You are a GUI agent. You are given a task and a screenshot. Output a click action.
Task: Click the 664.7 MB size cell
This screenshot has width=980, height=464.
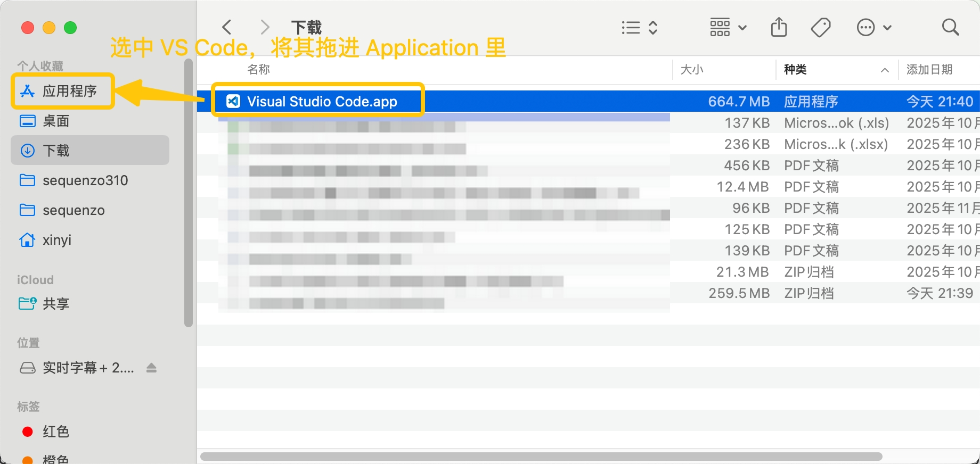[739, 102]
